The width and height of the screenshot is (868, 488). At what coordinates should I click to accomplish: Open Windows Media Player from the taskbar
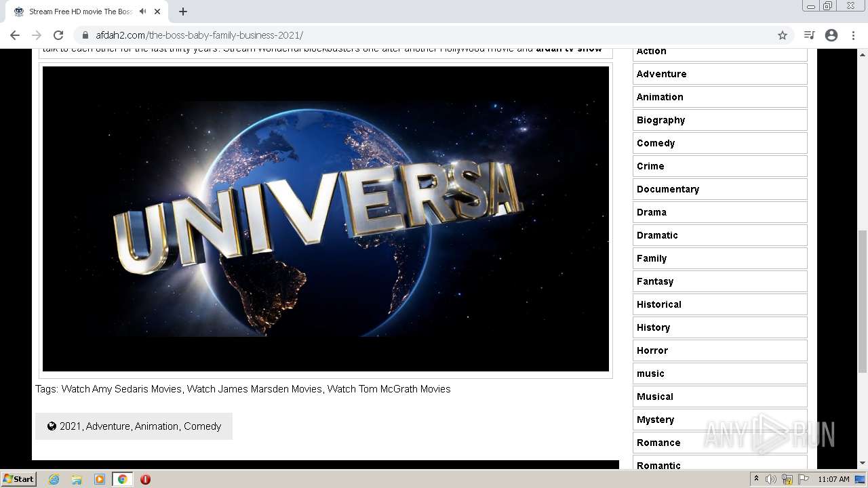click(x=100, y=479)
